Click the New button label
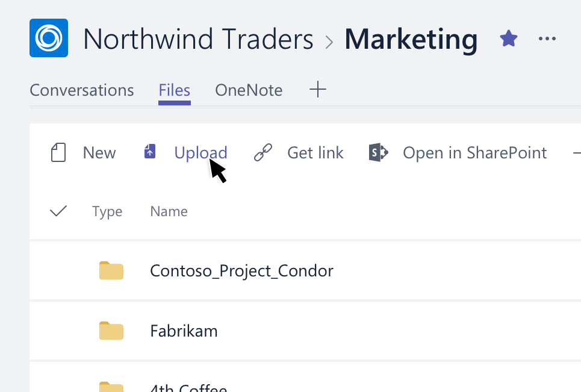The image size is (581, 392). tap(99, 153)
